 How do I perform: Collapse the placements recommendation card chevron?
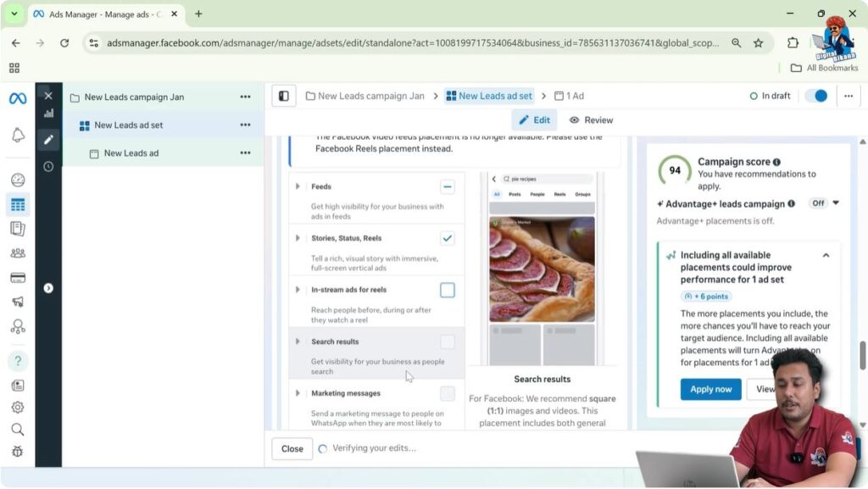click(x=826, y=254)
